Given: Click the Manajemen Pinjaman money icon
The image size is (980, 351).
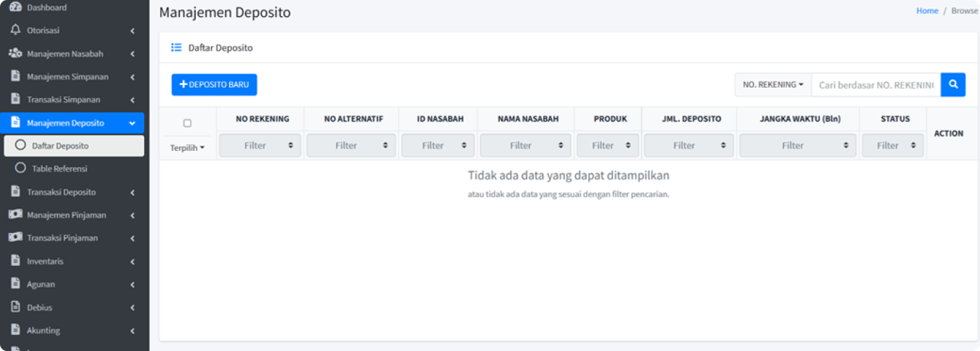Looking at the screenshot, I should [x=15, y=215].
